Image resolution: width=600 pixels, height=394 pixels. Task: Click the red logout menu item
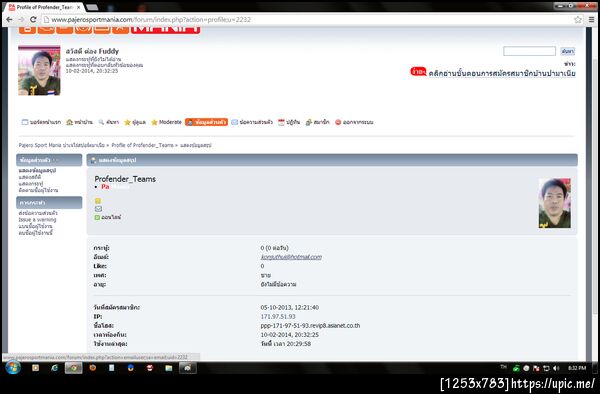[354, 122]
